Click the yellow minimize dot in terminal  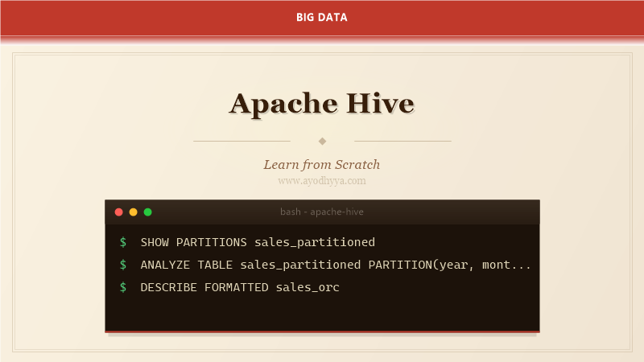pos(133,212)
